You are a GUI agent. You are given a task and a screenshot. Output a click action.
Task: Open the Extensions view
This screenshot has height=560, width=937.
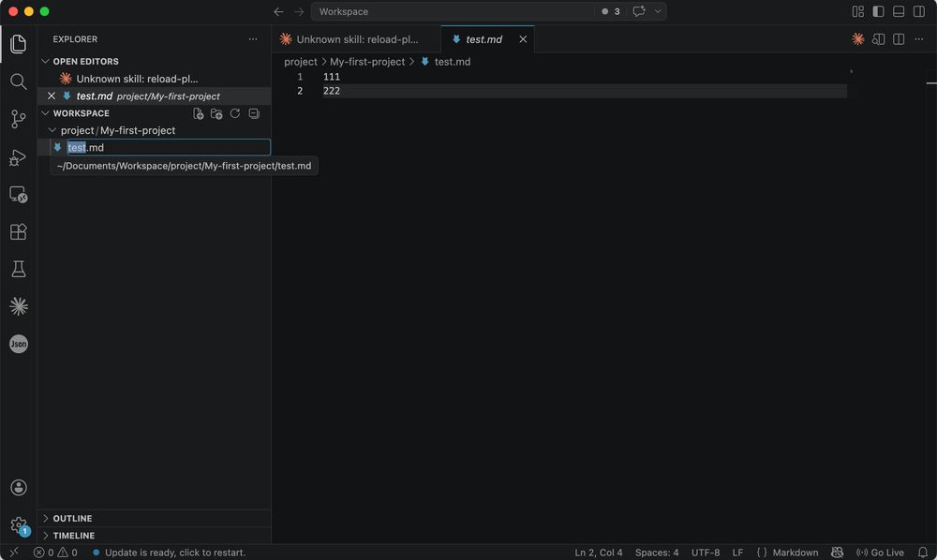18,231
